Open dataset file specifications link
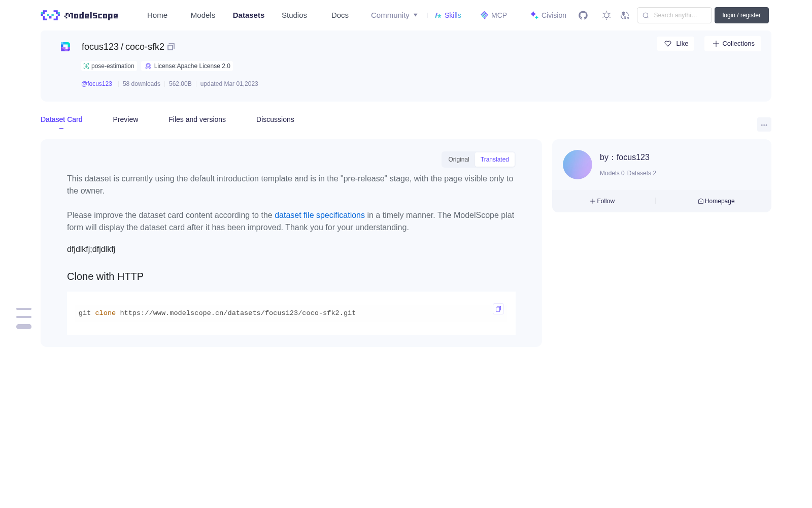 pyautogui.click(x=320, y=215)
